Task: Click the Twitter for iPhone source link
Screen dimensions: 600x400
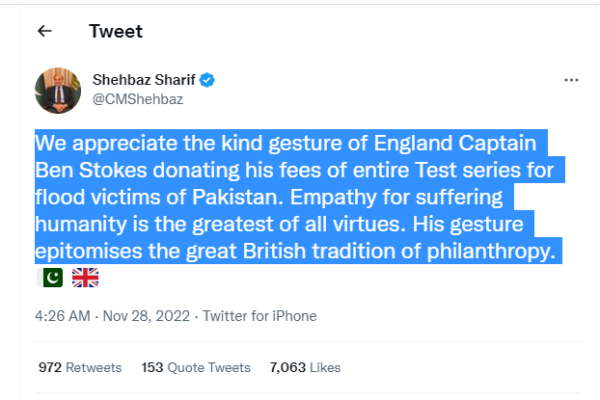Action: click(x=260, y=316)
